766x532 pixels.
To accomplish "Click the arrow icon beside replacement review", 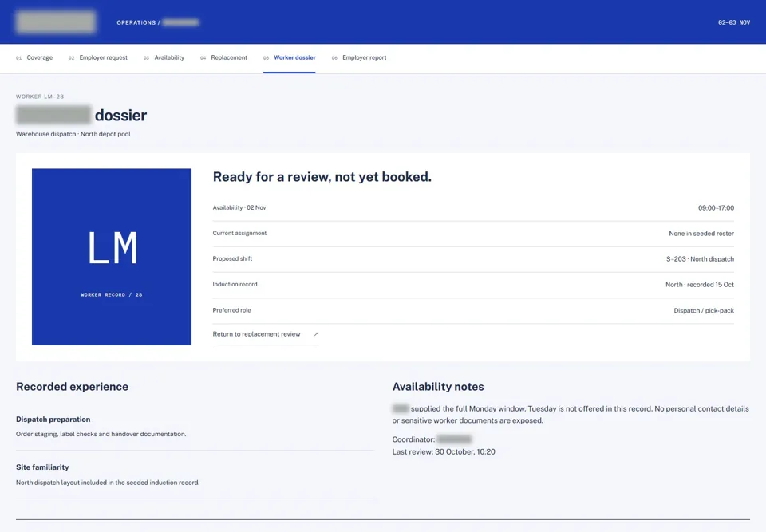I will click(x=316, y=334).
